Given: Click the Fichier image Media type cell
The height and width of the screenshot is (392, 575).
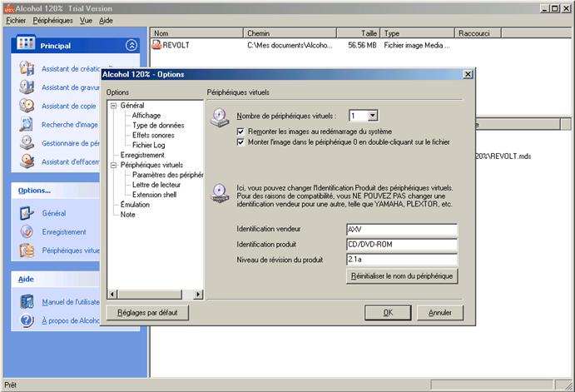Looking at the screenshot, I should coord(417,45).
